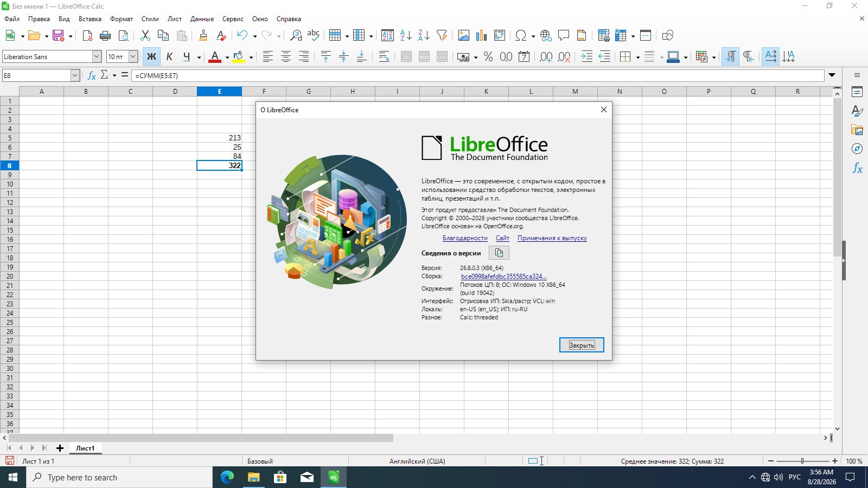Expand font color dropdown arrow
Image resolution: width=868 pixels, height=488 pixels.
(x=227, y=57)
